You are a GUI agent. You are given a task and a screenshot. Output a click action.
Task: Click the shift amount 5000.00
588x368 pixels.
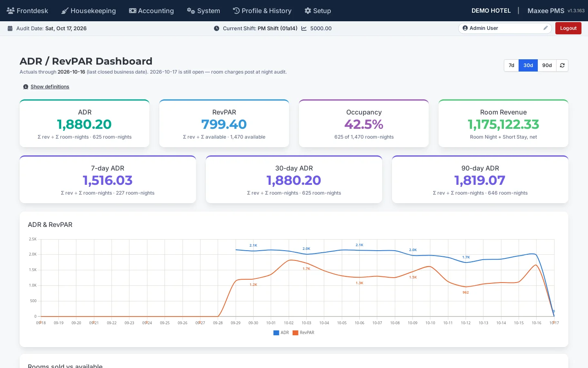[321, 28]
